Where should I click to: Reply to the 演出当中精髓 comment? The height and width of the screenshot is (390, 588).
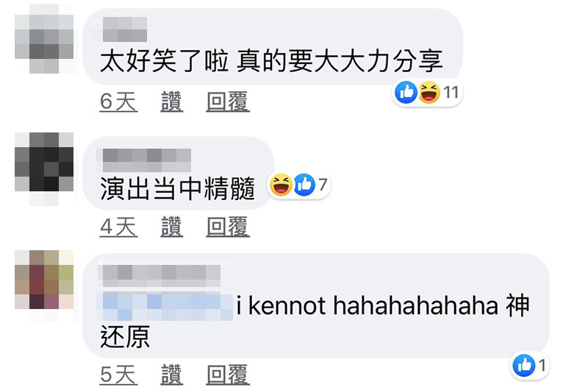(x=228, y=227)
